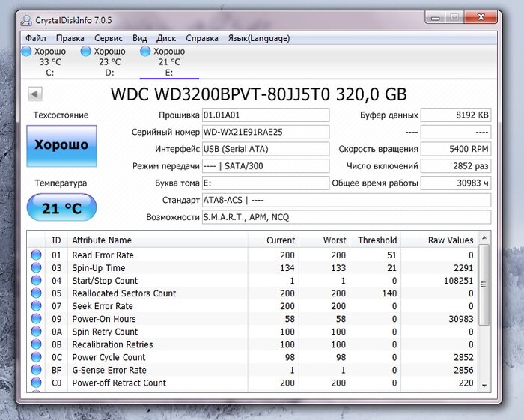Open the Правка menu
Screen dimensions: 524x420
[70, 38]
